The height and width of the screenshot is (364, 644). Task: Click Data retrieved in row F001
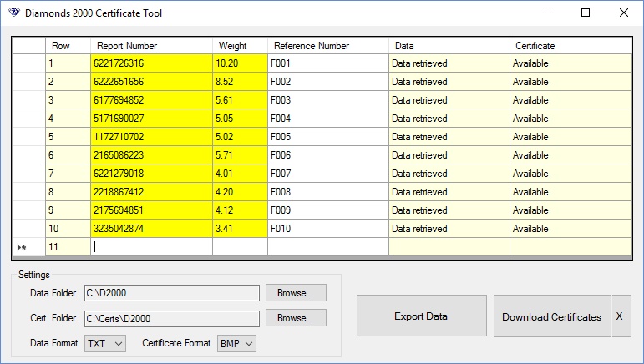click(x=449, y=63)
